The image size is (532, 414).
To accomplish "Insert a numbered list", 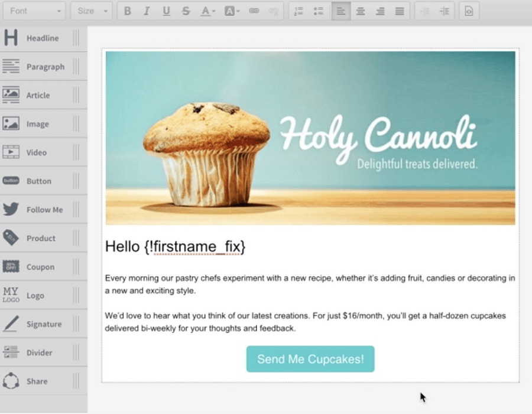I will (x=299, y=11).
